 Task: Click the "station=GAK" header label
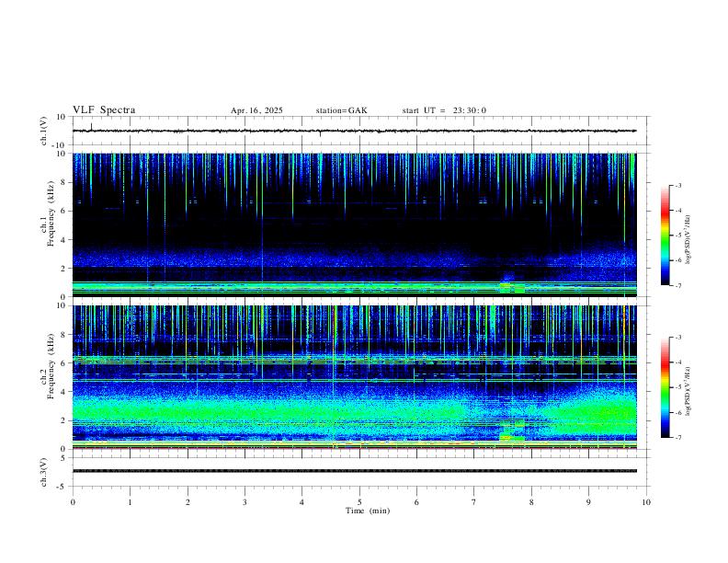[x=341, y=110]
